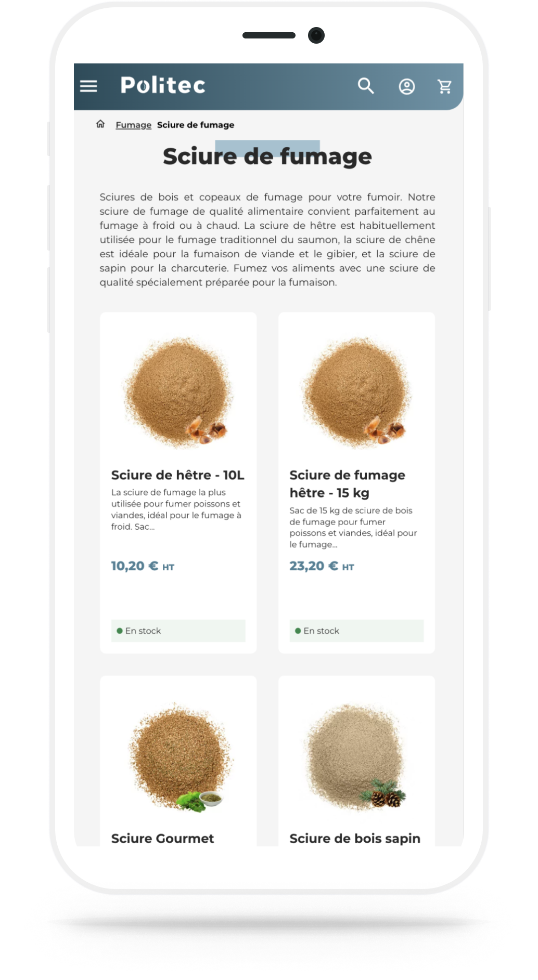This screenshot has height=980, width=538.
Task: Click En stock badge of hêtre 15 kg
Action: [356, 631]
